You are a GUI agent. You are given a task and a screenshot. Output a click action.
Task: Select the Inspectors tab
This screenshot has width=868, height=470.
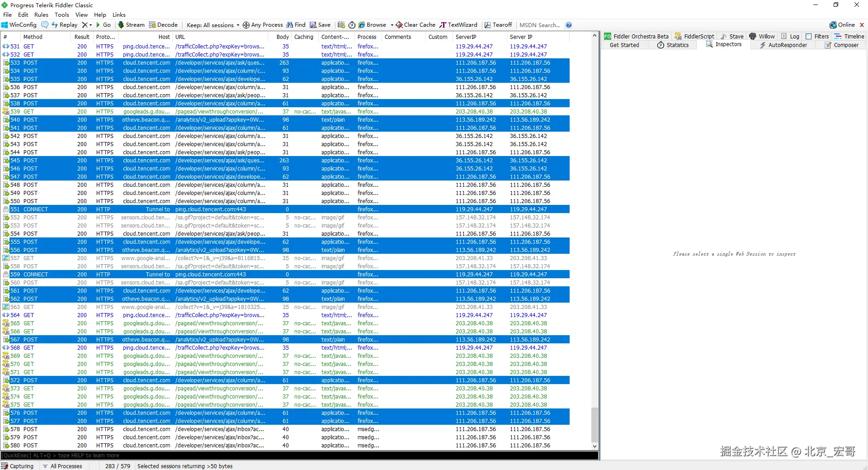[x=724, y=44]
